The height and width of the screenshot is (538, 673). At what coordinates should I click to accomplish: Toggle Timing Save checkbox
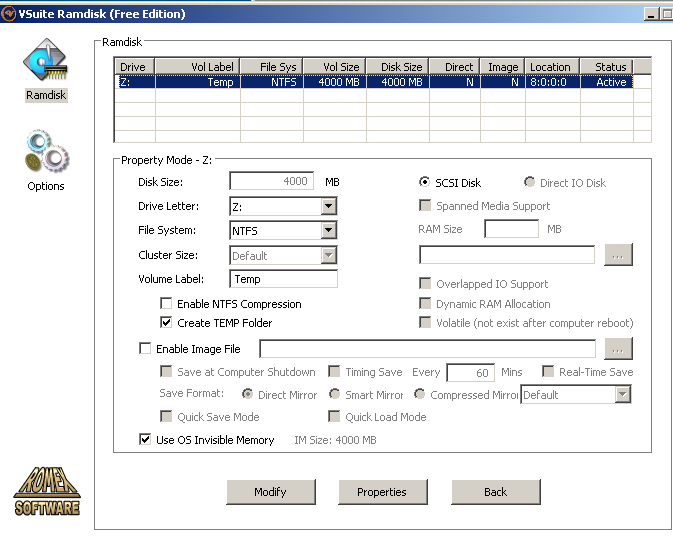tap(334, 371)
